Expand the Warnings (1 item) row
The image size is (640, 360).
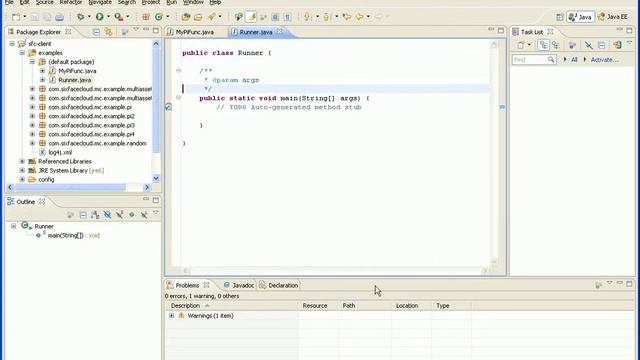click(171, 316)
